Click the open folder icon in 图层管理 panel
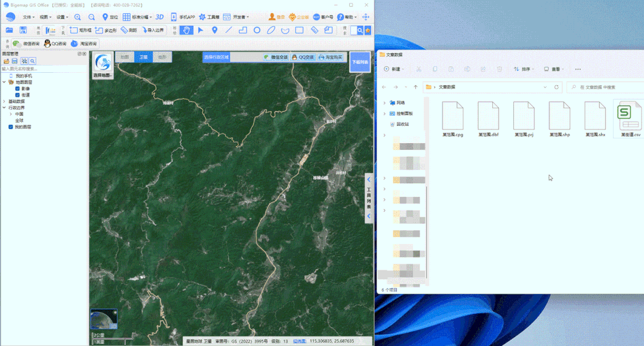The image size is (644, 346). pyautogui.click(x=6, y=61)
